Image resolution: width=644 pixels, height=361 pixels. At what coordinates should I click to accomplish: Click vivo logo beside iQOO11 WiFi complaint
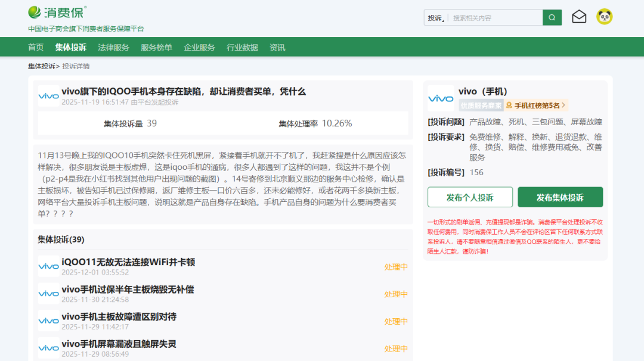pos(48,266)
